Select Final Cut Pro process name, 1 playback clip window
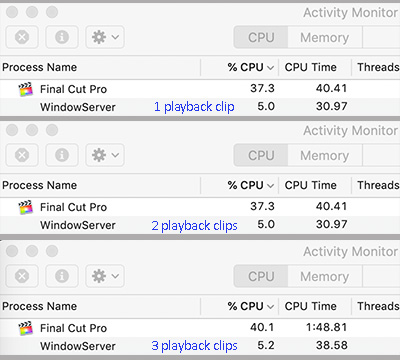 tap(73, 89)
